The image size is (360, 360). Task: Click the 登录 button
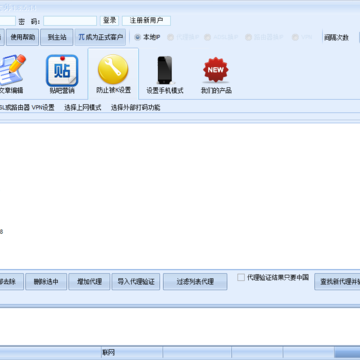click(109, 21)
